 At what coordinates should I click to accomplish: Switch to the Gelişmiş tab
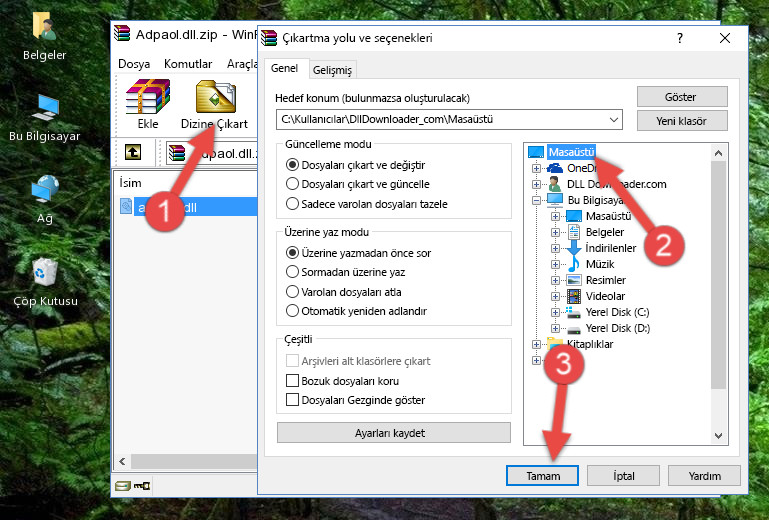332,70
